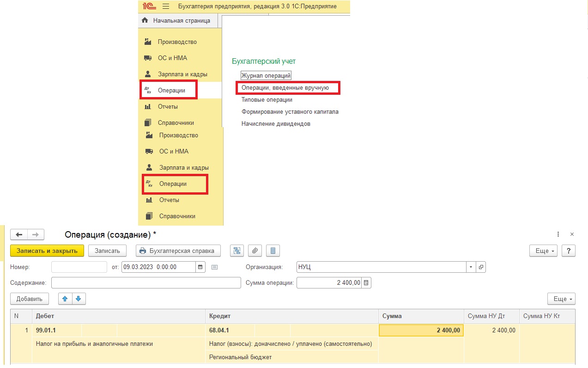Click the Региональный бюджет credit subconto
This screenshot has width=588, height=368.
pyautogui.click(x=291, y=357)
